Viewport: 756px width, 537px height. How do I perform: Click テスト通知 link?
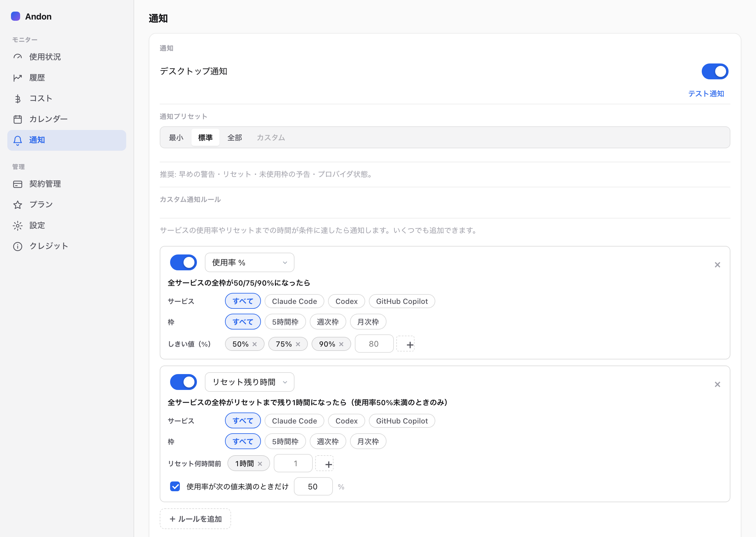pos(706,94)
